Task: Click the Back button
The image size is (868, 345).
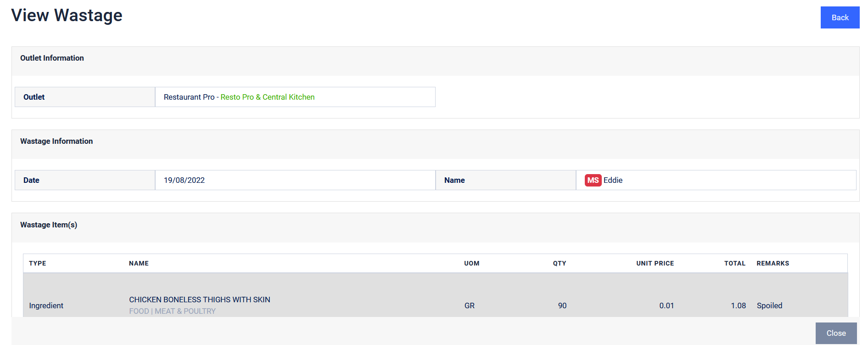Action: click(x=840, y=17)
